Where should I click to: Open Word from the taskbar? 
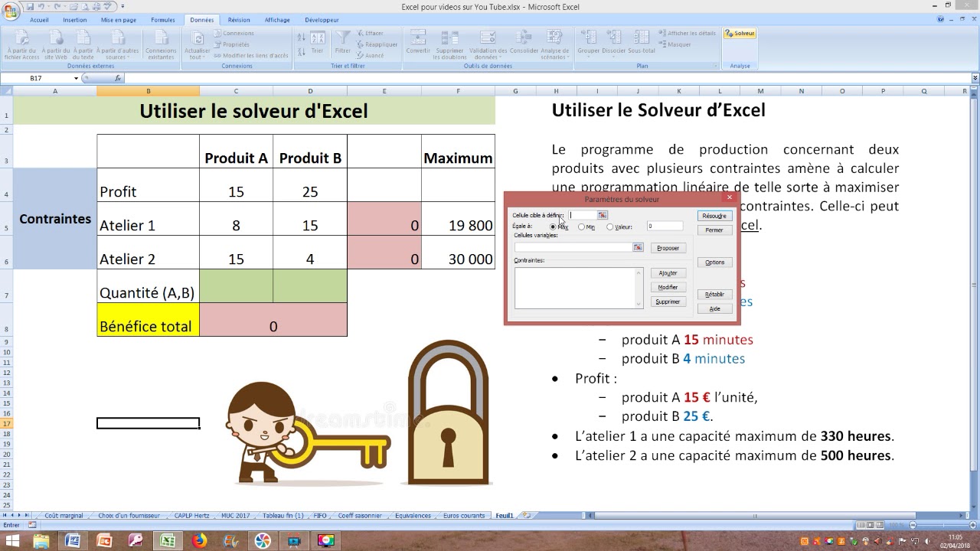click(x=73, y=541)
